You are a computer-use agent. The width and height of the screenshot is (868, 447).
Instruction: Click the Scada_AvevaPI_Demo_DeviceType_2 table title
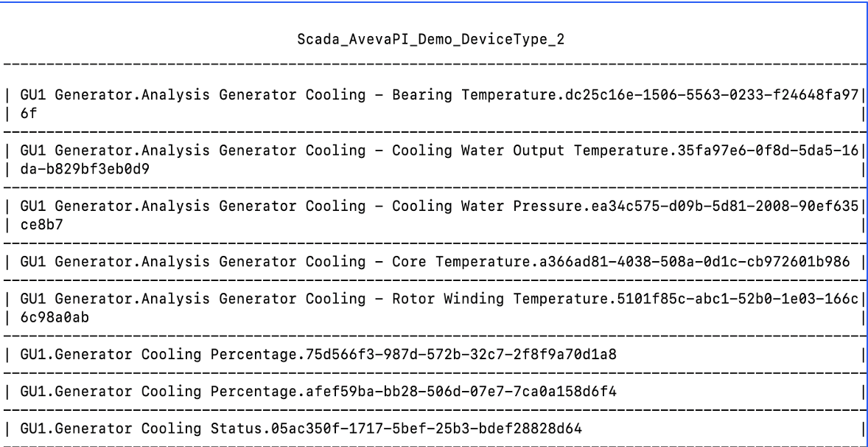point(430,40)
